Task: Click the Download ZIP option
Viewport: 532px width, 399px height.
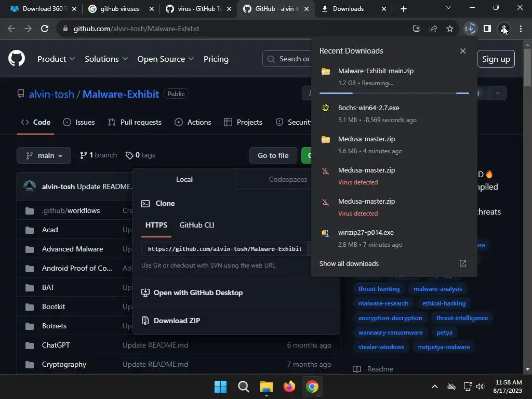Action: click(x=177, y=321)
